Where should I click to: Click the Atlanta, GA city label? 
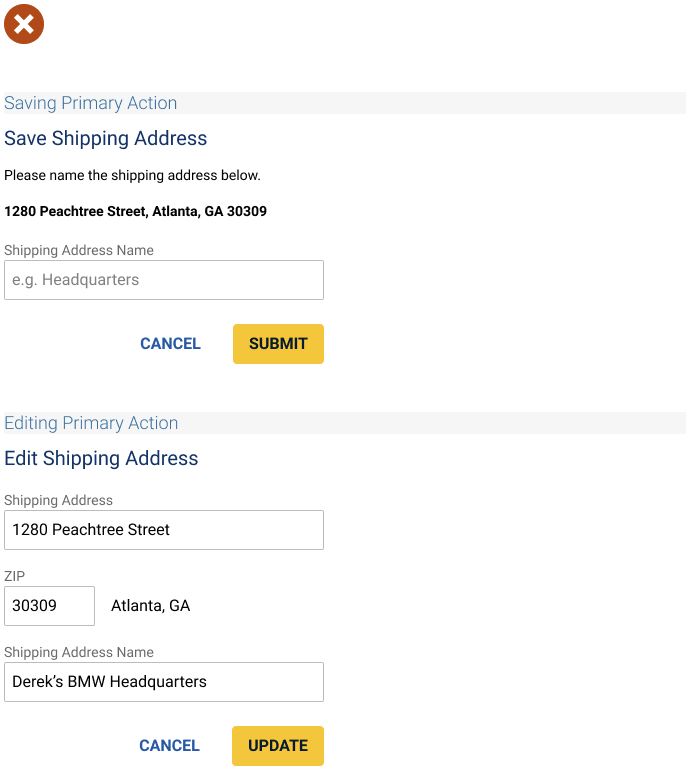coord(151,606)
